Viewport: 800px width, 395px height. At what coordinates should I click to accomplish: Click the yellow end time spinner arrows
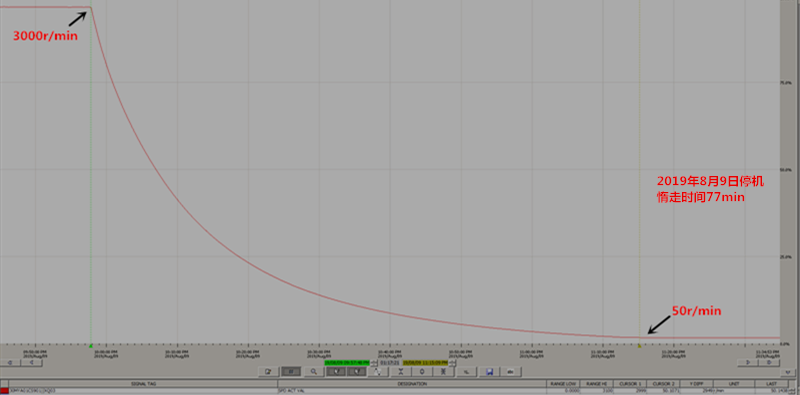pyautogui.click(x=452, y=363)
